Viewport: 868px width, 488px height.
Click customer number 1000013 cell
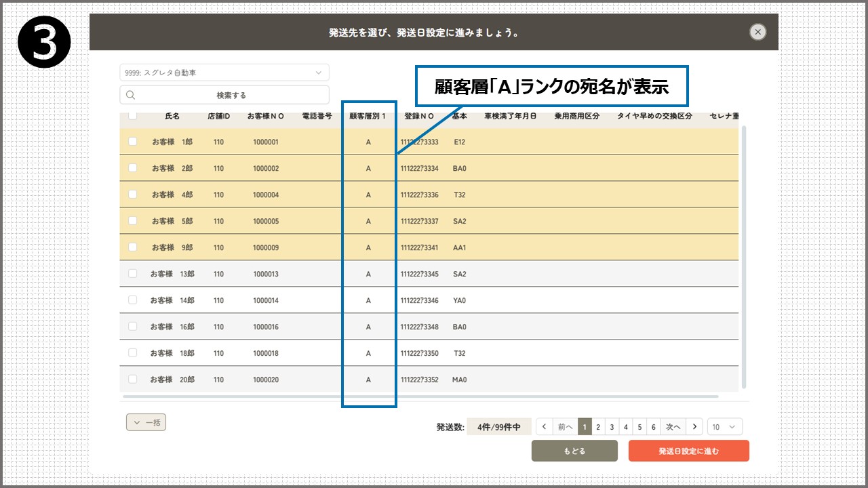[x=266, y=274]
